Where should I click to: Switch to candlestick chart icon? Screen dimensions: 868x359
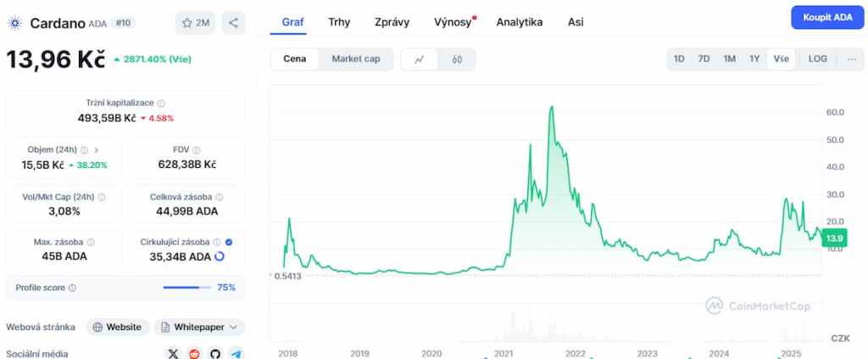click(x=457, y=59)
